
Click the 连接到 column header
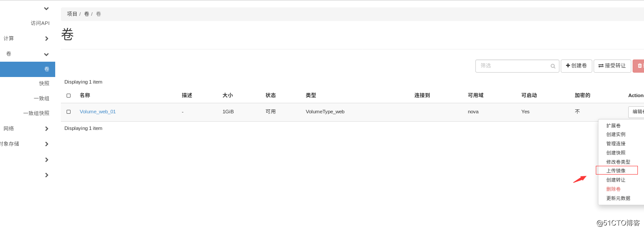[x=422, y=95]
